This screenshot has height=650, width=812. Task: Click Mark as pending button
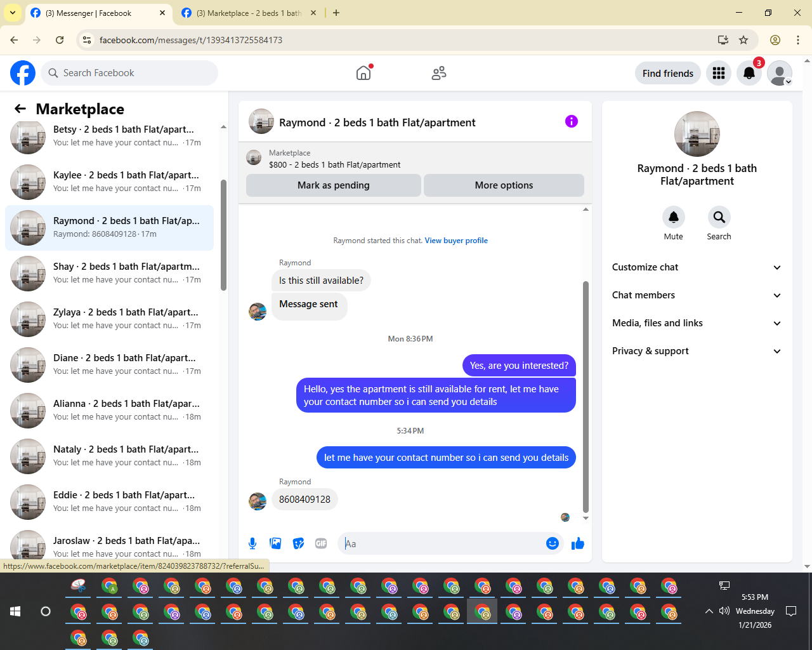tap(334, 185)
